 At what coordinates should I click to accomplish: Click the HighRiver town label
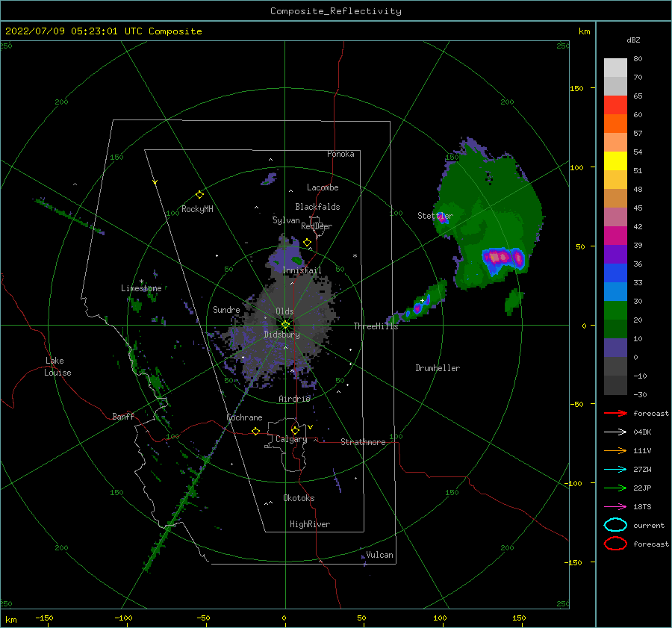310,524
